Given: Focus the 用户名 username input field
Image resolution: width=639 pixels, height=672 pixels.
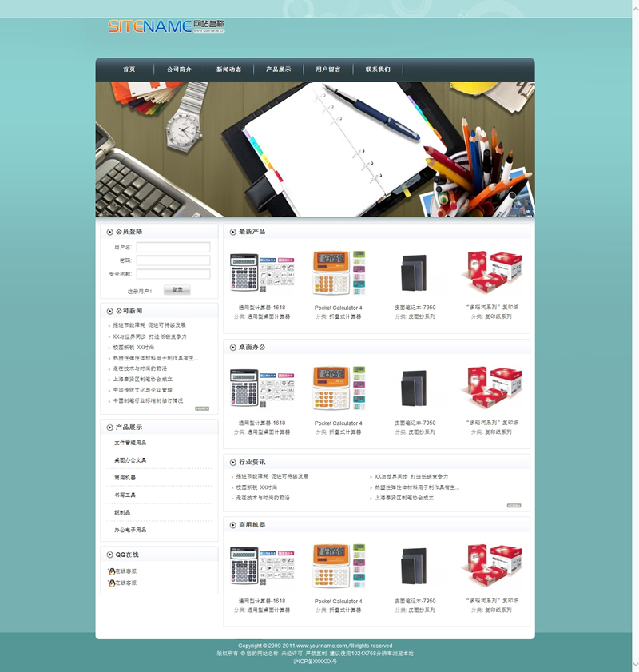Looking at the screenshot, I should point(173,248).
